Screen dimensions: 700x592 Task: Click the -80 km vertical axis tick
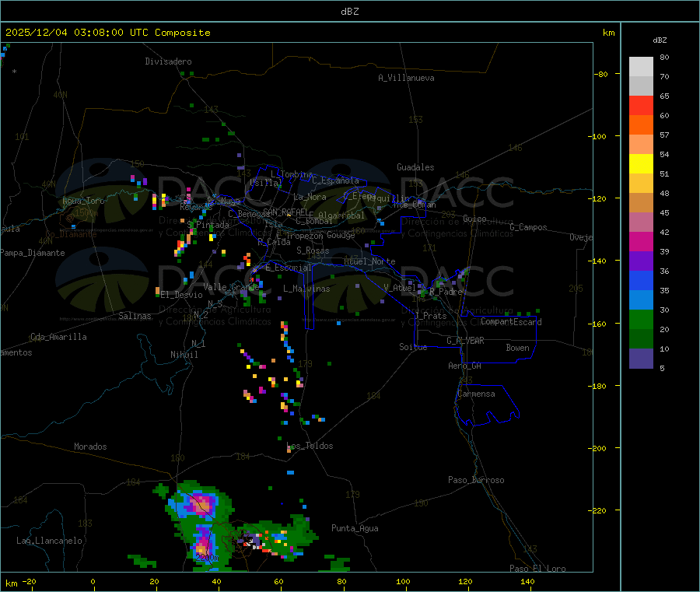tap(600, 74)
